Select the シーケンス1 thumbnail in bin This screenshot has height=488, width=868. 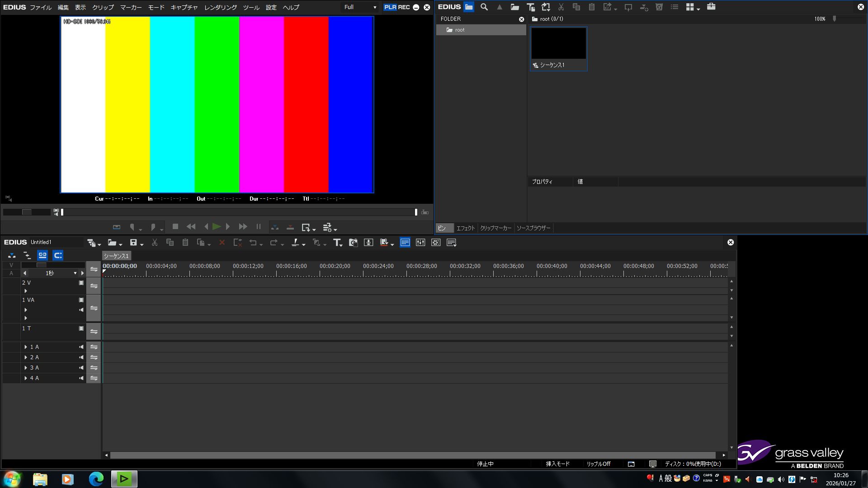558,44
